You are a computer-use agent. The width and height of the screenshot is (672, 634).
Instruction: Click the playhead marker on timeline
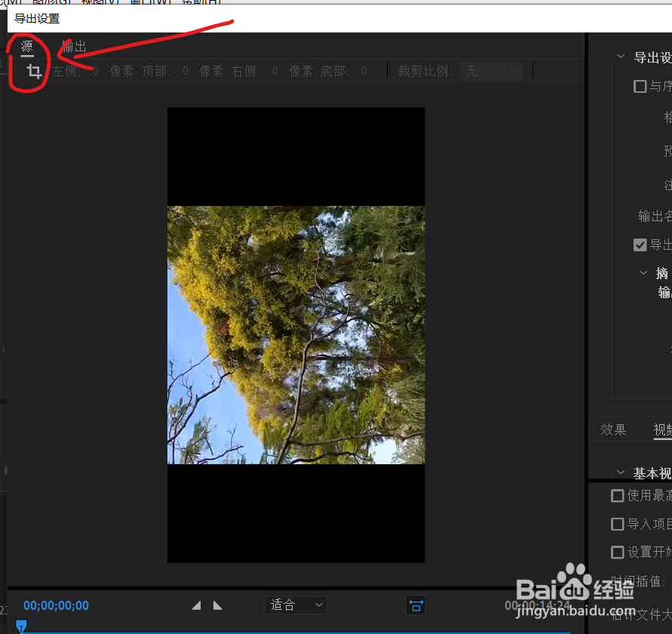[x=21, y=626]
